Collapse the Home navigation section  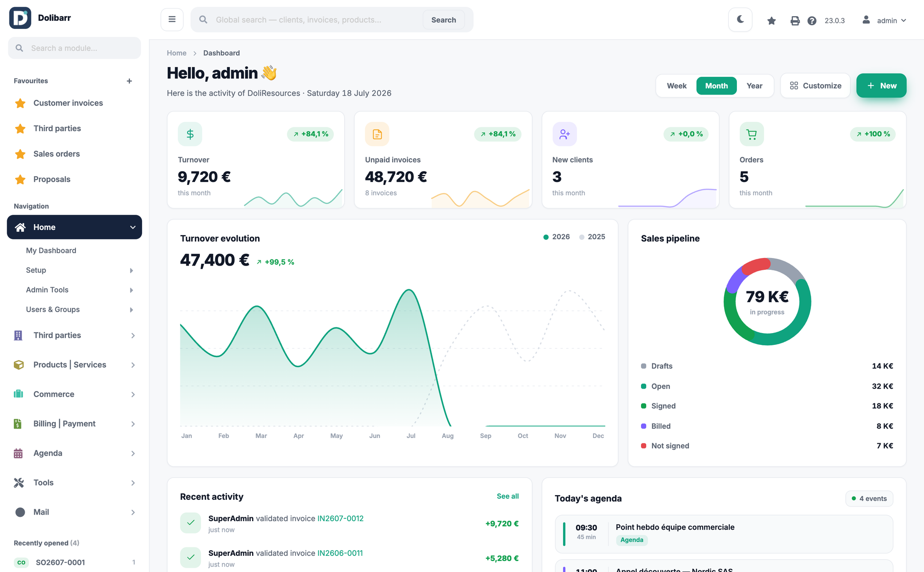(x=133, y=227)
